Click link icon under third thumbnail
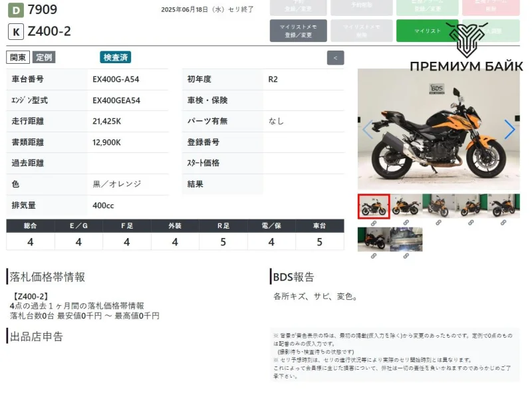Screen dimensions: 532x399 438,223
